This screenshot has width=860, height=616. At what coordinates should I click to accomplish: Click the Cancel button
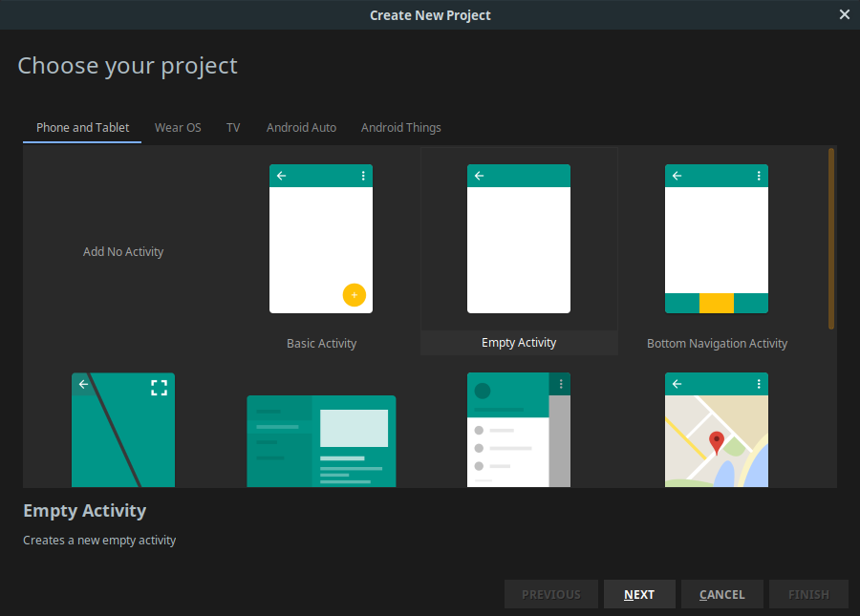(721, 593)
